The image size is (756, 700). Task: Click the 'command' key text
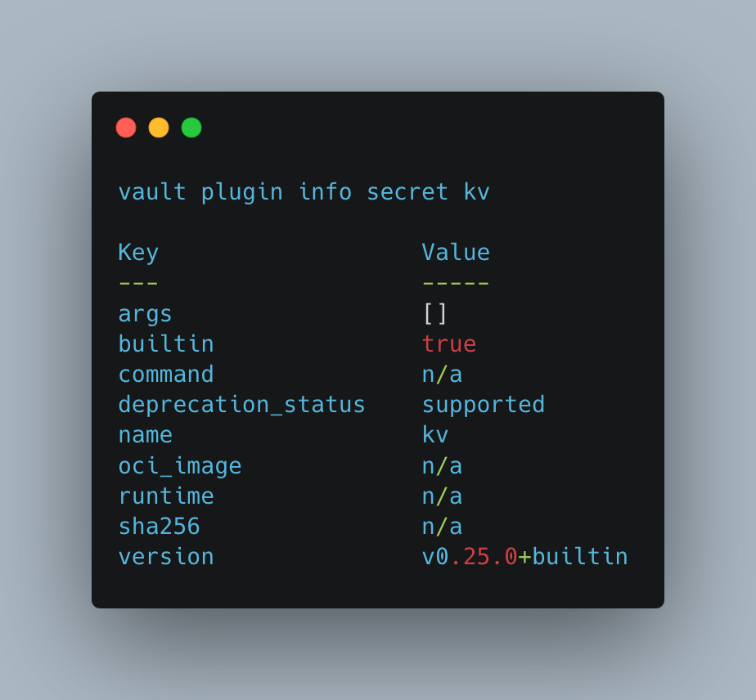pos(166,375)
